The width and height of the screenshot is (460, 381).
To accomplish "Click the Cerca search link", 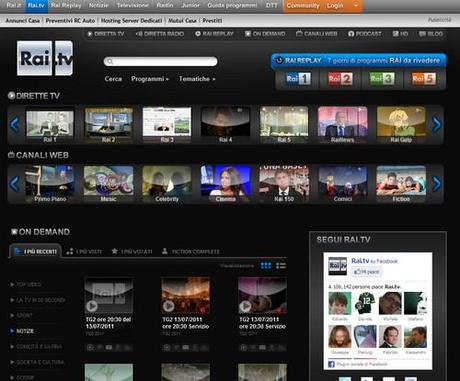I will pyautogui.click(x=113, y=79).
